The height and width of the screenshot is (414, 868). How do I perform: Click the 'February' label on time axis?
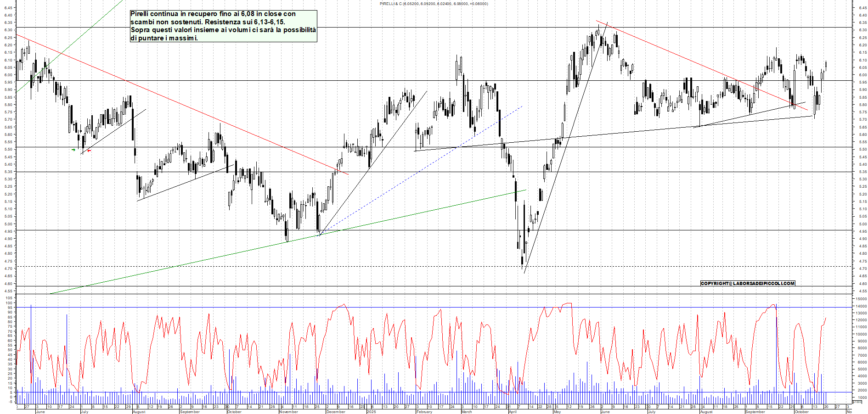click(x=424, y=412)
